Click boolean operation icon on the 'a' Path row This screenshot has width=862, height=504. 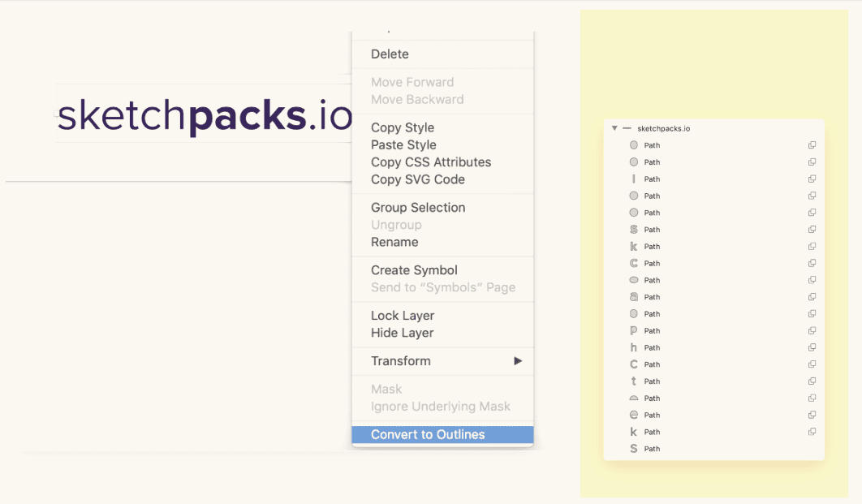(812, 297)
